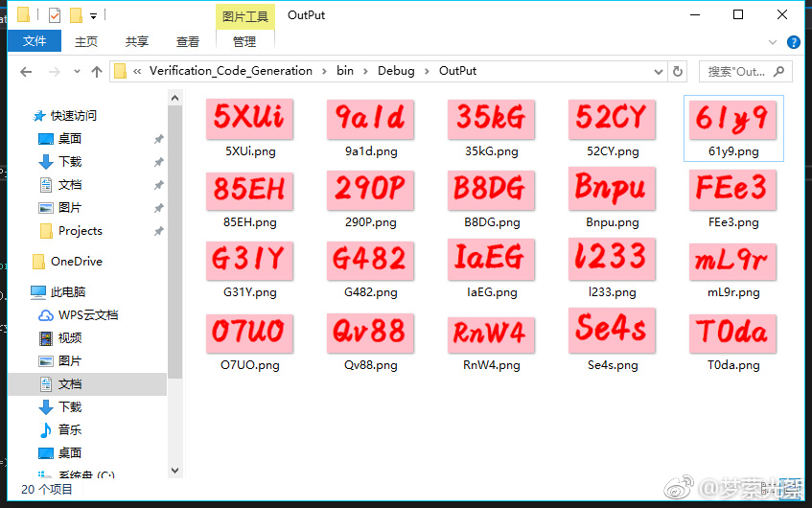
Task: Click the Properties icon in title bar
Action: tap(55, 15)
